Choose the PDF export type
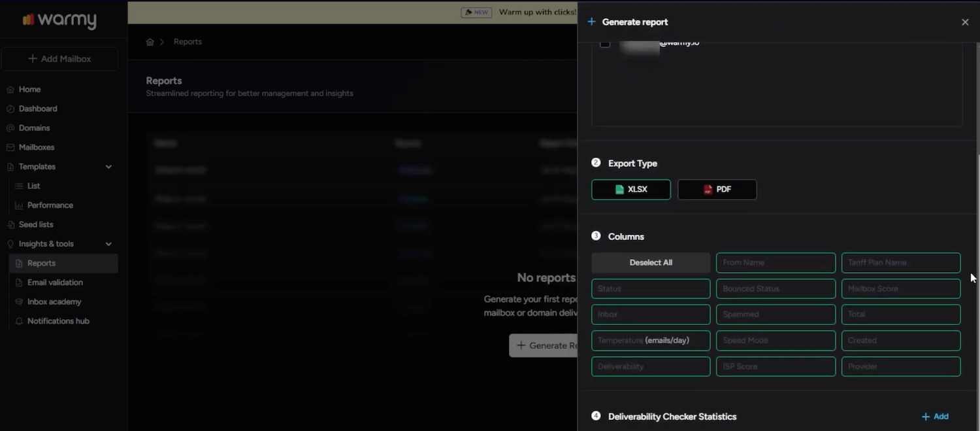The image size is (980, 431). (x=717, y=190)
